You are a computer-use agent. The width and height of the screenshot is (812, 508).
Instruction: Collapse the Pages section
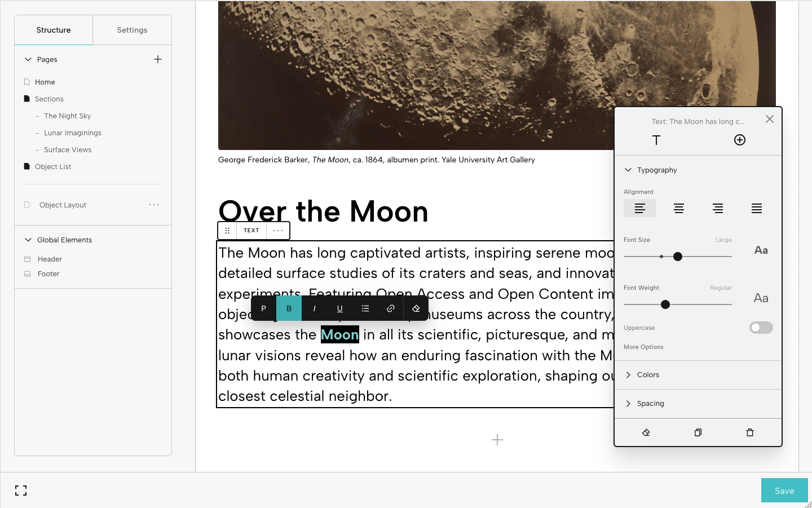tap(28, 59)
